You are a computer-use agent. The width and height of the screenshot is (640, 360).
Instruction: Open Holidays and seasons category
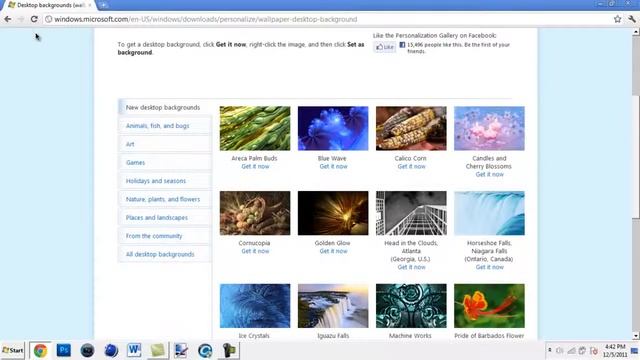tap(164, 181)
